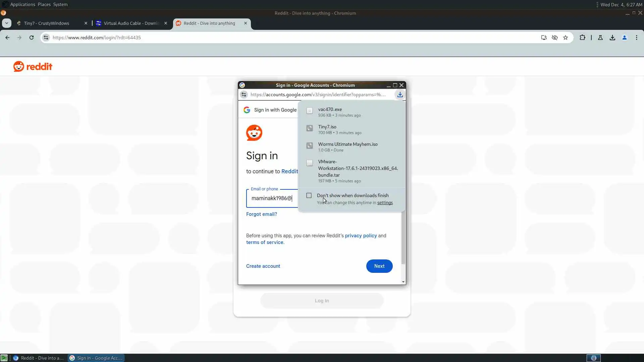Viewport: 644px width, 362px height.
Task: Open the Chromium profile avatar icon
Action: (x=625, y=38)
